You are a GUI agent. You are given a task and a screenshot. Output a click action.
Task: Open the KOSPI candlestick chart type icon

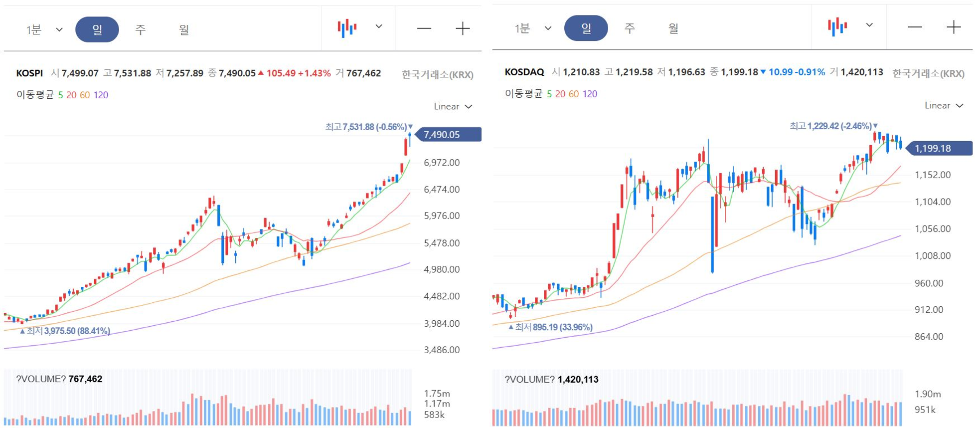click(x=347, y=28)
